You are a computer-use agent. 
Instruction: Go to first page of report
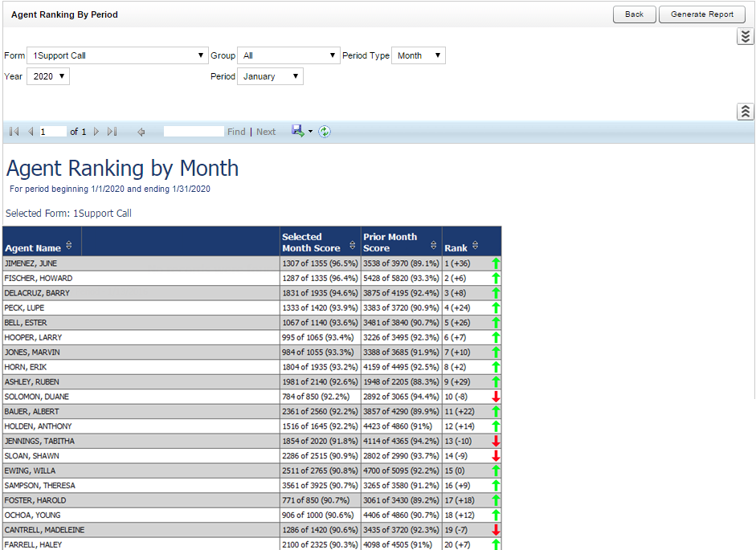[14, 132]
